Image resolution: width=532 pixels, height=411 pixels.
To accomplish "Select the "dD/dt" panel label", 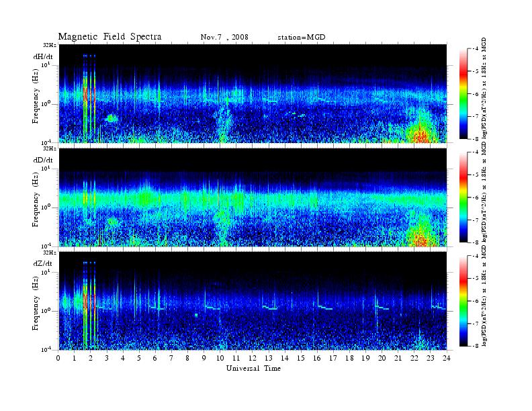I will 43,160.
